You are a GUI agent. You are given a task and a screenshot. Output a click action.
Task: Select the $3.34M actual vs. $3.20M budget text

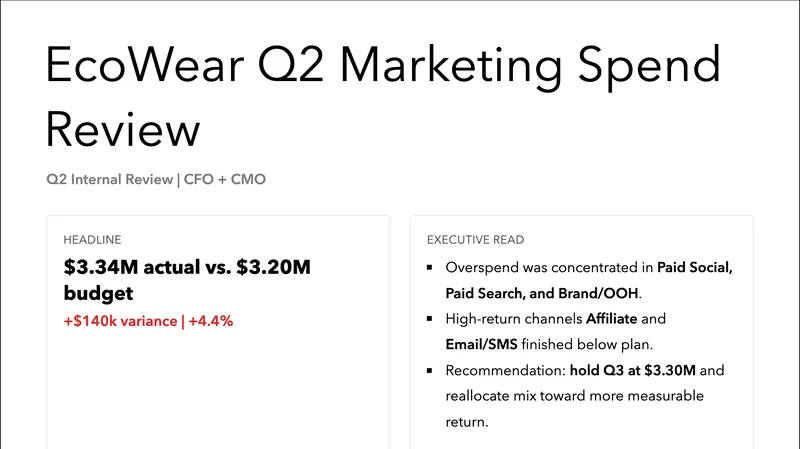point(187,280)
